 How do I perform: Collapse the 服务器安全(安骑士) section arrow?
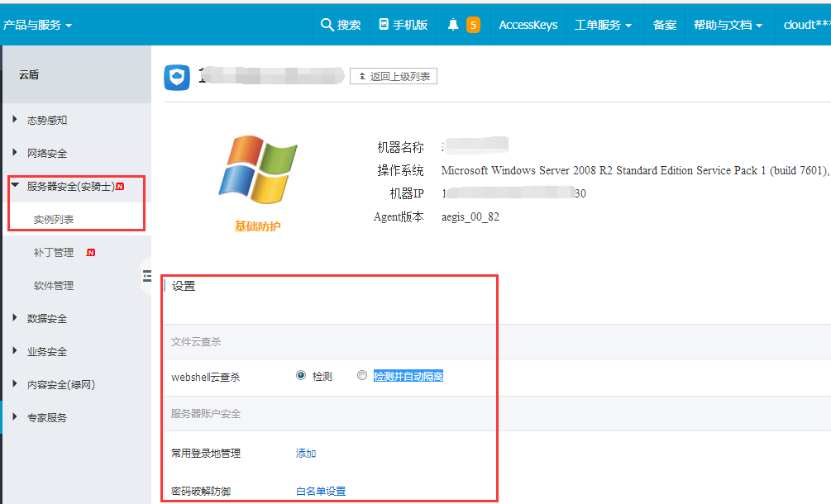pyautogui.click(x=15, y=185)
